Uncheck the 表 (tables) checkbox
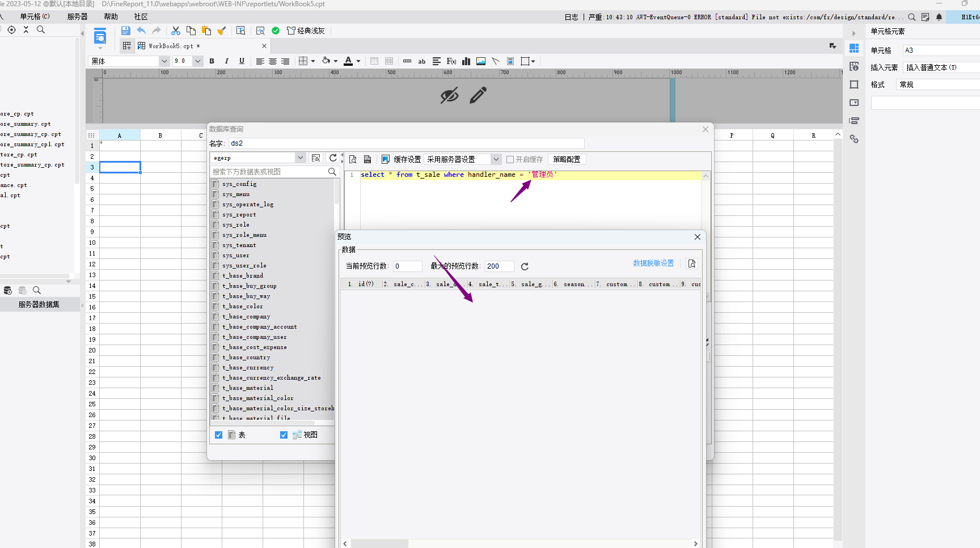980x548 pixels. [x=219, y=435]
